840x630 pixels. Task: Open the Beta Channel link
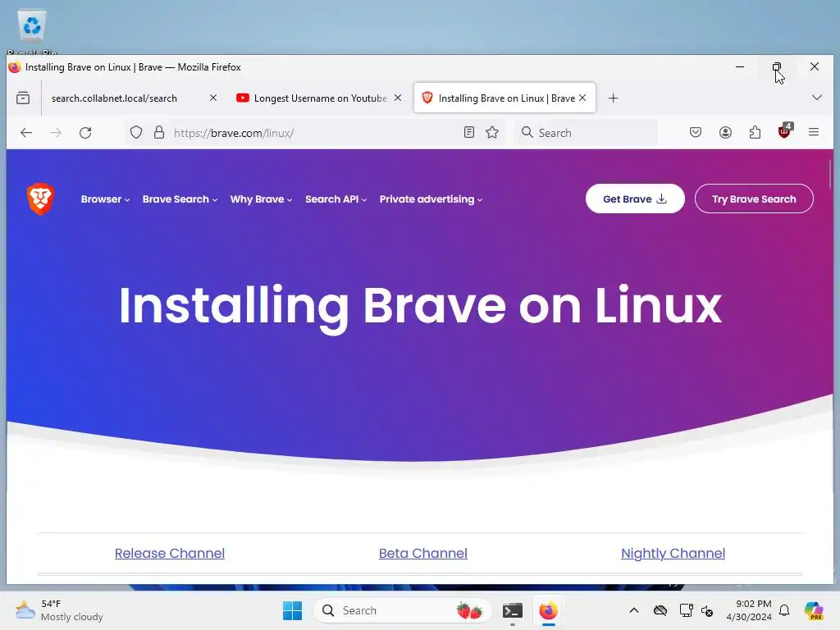tap(422, 553)
